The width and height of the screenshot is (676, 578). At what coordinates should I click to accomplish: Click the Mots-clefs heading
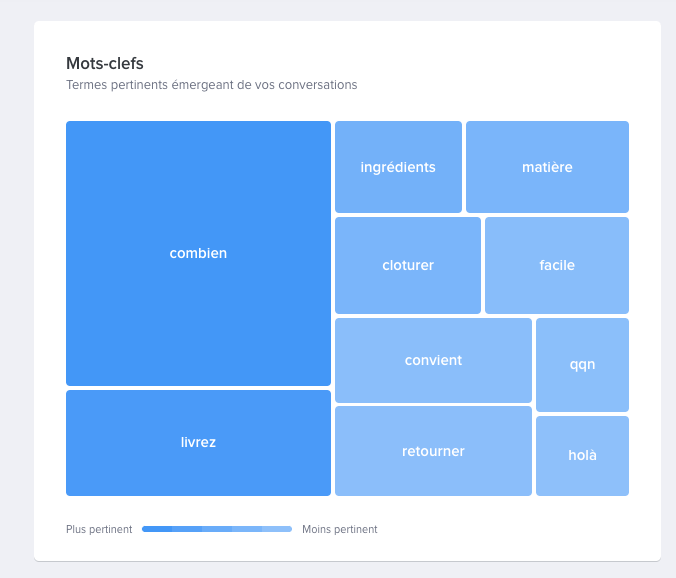click(105, 63)
